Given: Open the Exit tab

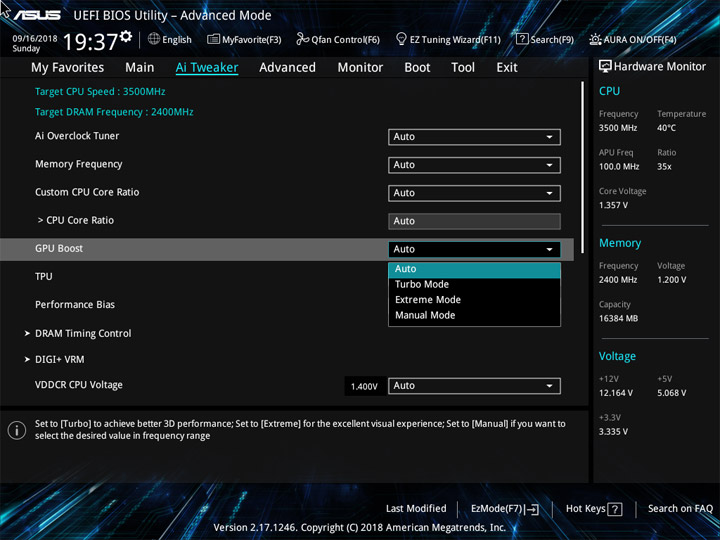Looking at the screenshot, I should click(507, 68).
